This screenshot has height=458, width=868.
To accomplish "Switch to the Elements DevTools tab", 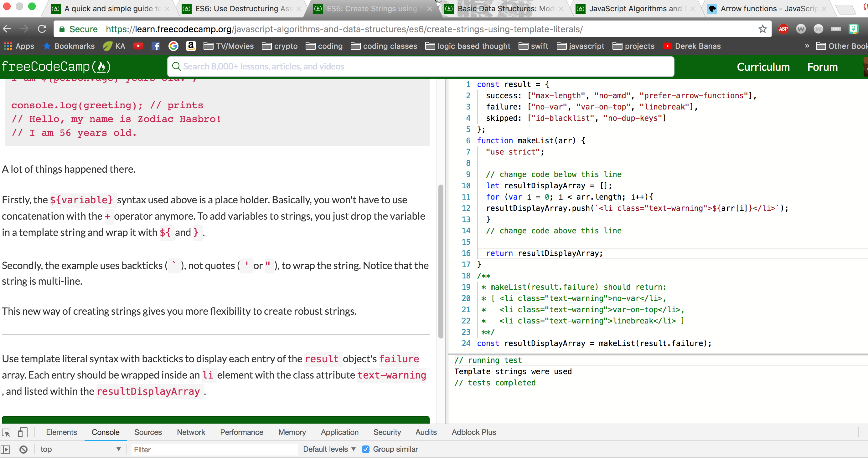I will tap(61, 432).
